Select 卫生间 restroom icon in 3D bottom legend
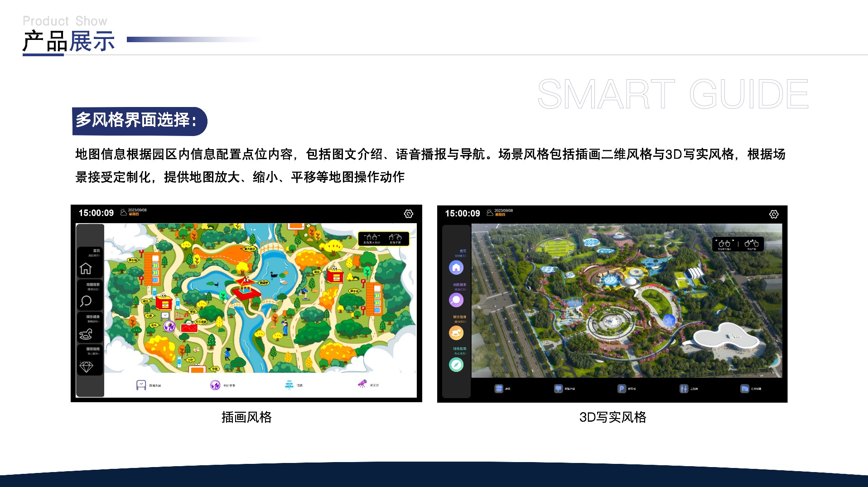Image resolution: width=868 pixels, height=487 pixels. [684, 389]
